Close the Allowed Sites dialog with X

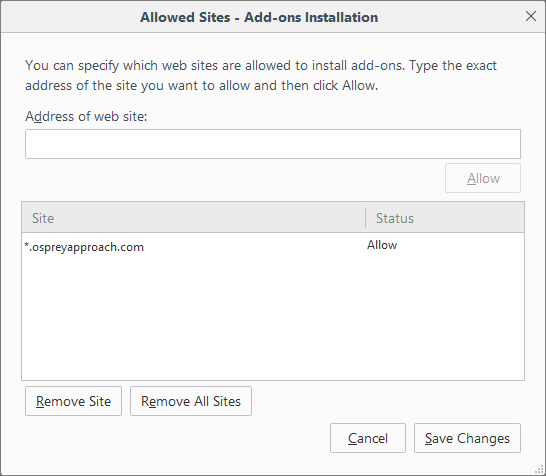pyautogui.click(x=531, y=16)
